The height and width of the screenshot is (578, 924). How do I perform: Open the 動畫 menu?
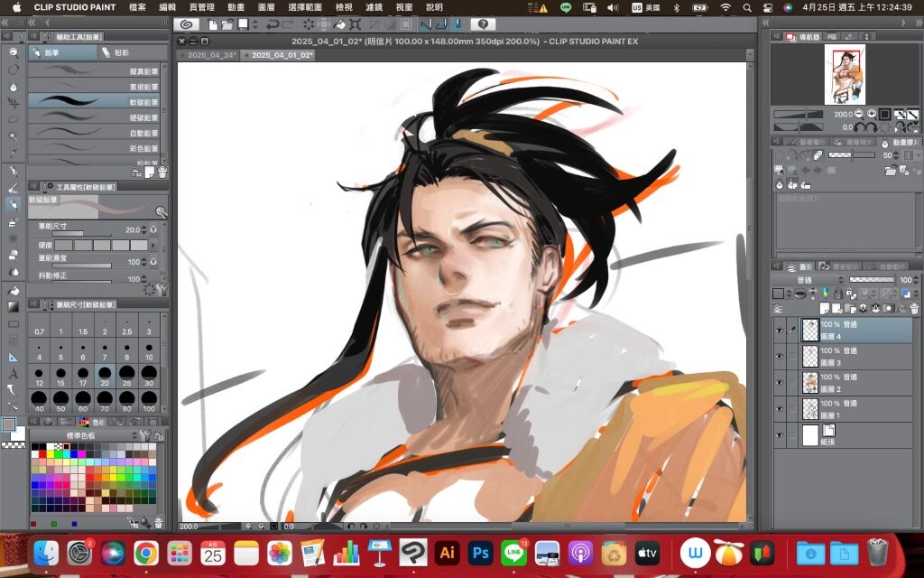click(x=236, y=7)
